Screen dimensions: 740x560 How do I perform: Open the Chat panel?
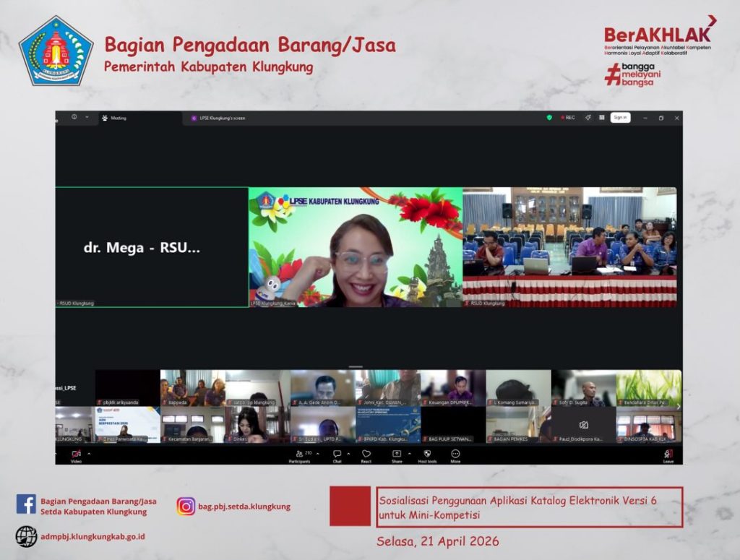(337, 455)
